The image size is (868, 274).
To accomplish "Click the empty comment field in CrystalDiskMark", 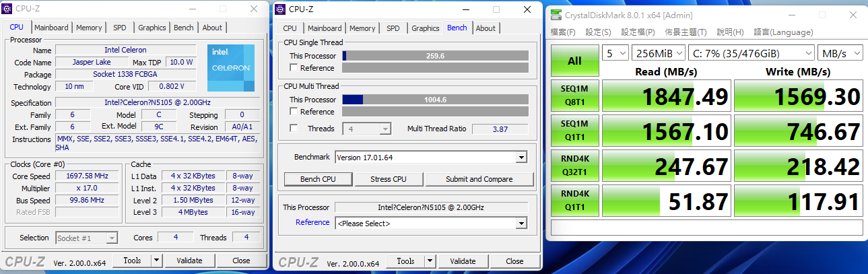I will pyautogui.click(x=706, y=228).
